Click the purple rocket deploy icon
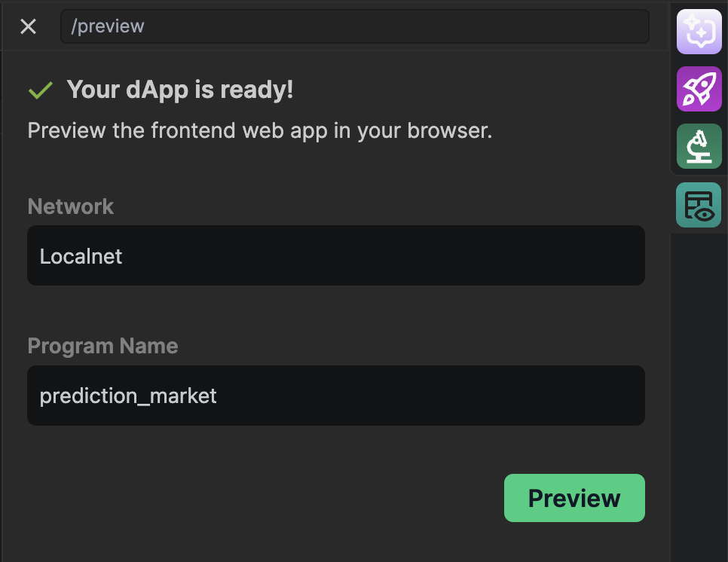 pos(699,89)
